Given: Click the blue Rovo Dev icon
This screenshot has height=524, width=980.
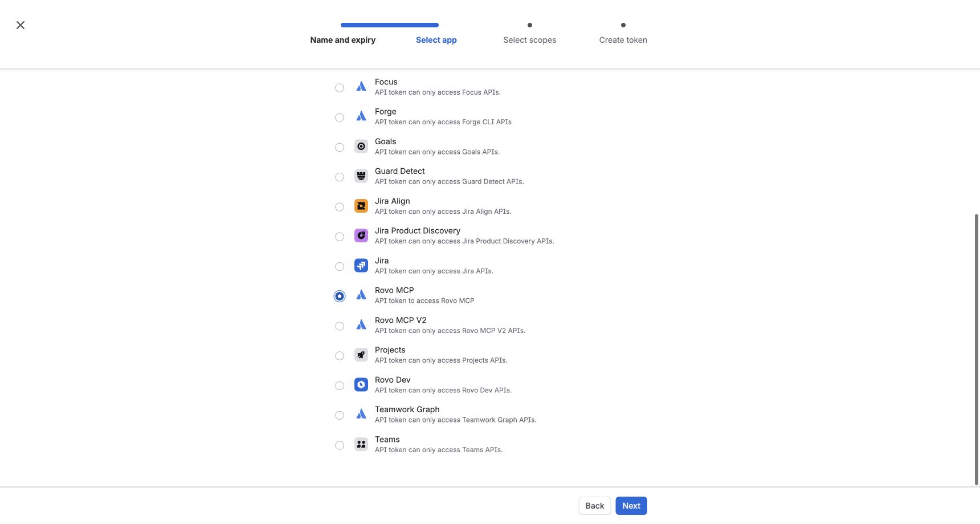Looking at the screenshot, I should pos(361,385).
